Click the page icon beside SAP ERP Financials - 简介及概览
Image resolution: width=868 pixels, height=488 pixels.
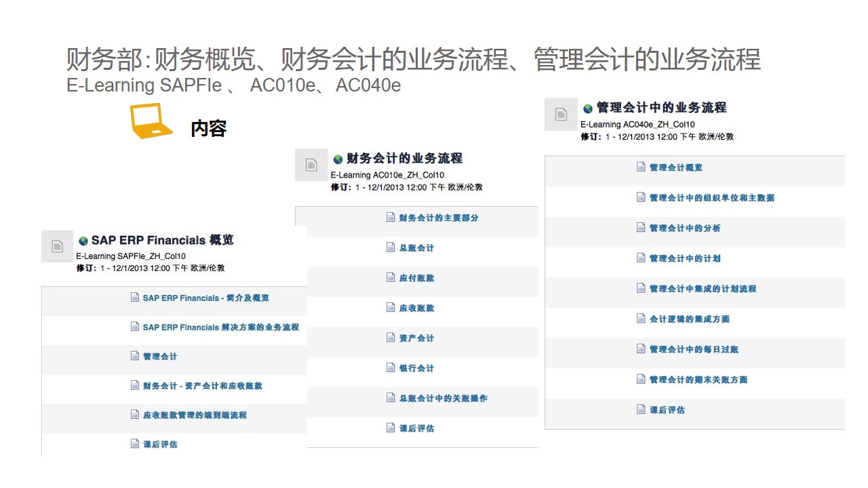[135, 297]
